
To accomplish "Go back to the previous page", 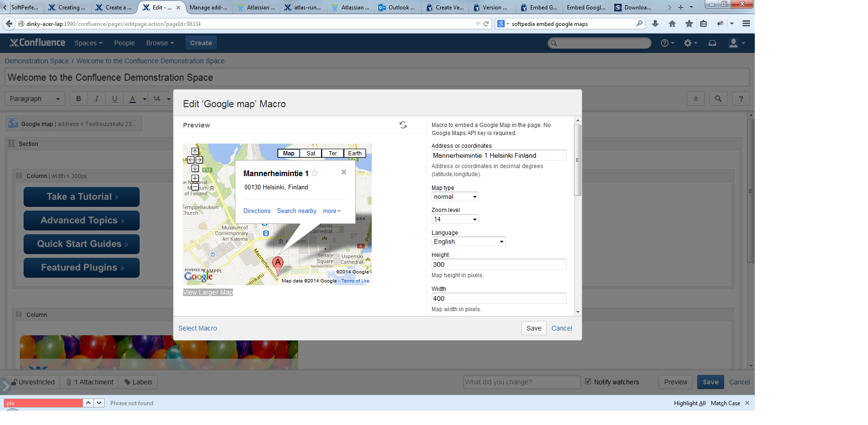I will [9, 24].
